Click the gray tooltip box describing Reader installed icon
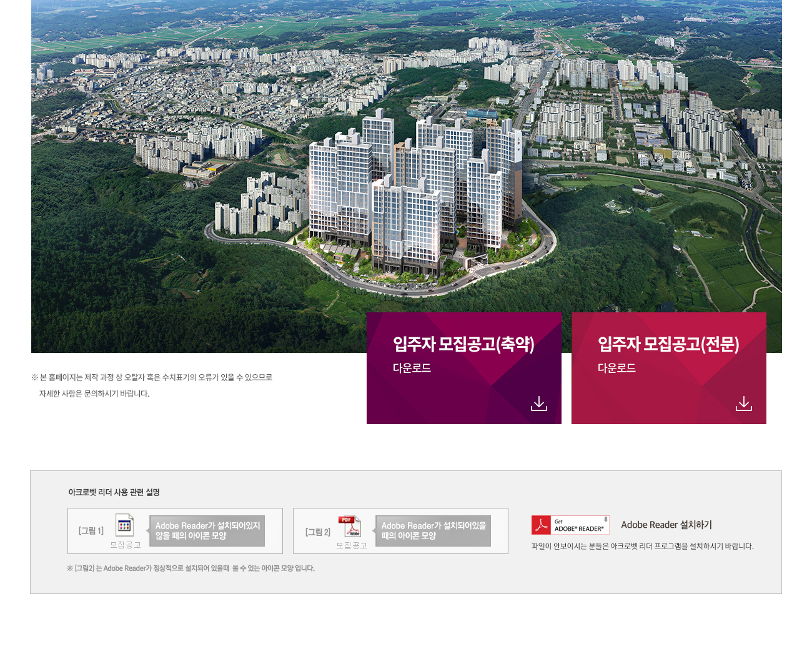Viewport: 812px width, 659px height. pyautogui.click(x=433, y=530)
